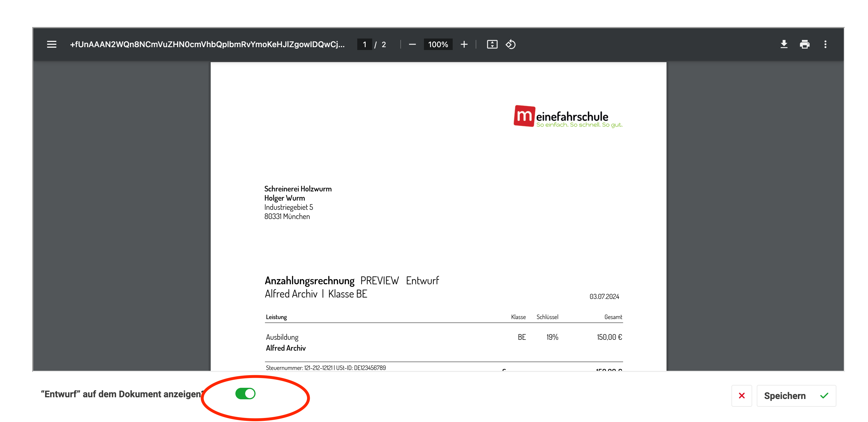868x422 pixels.
Task: Click the meinefahrschule logo in document
Action: 568,117
